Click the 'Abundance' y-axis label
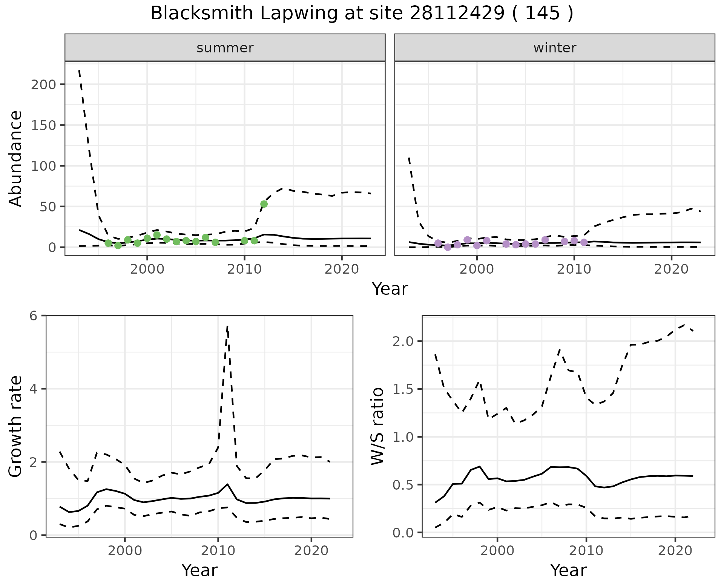 click(15, 158)
